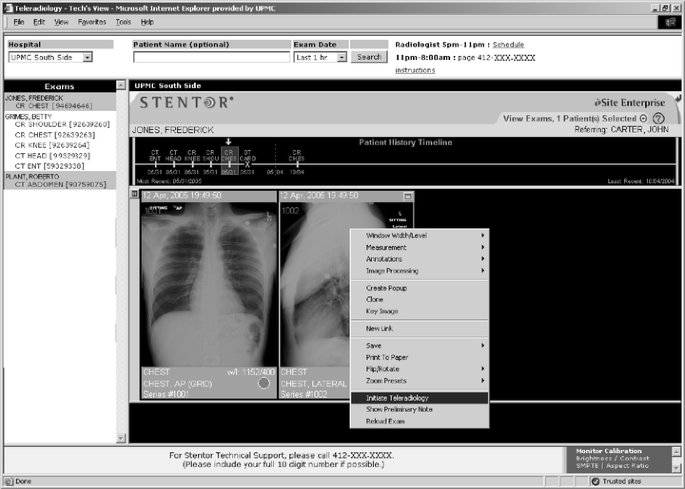The height and width of the screenshot is (489, 685).
Task: Click the Patient Name input field
Action: point(211,57)
